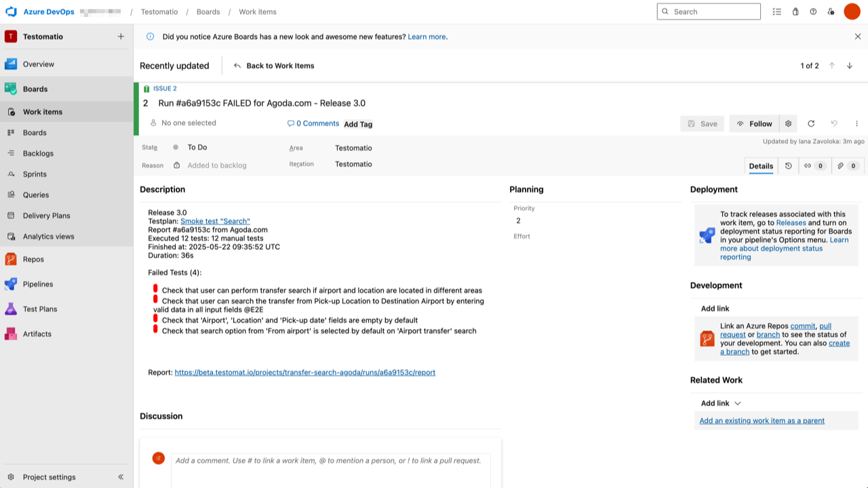Open the Links tab showing 0 links
This screenshot has height=488, width=868.
[814, 166]
